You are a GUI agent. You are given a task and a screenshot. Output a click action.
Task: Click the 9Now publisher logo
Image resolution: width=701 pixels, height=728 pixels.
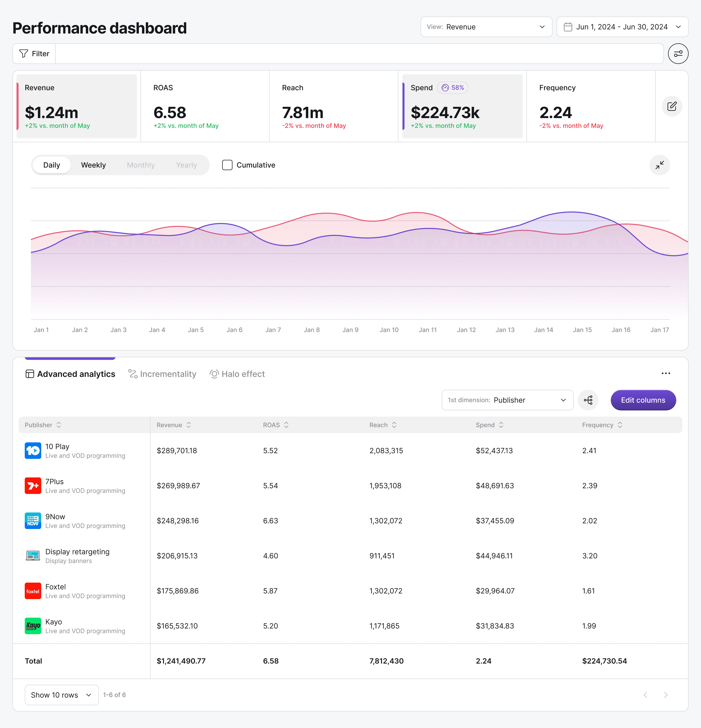[33, 521]
